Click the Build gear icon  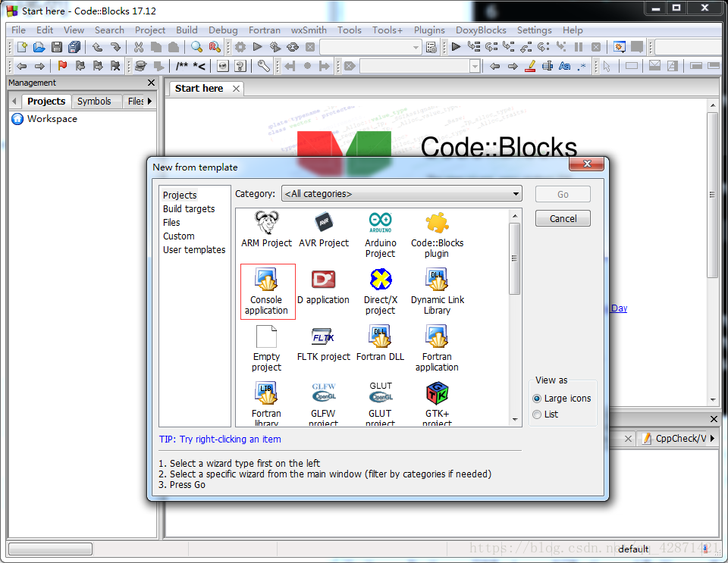pyautogui.click(x=240, y=47)
